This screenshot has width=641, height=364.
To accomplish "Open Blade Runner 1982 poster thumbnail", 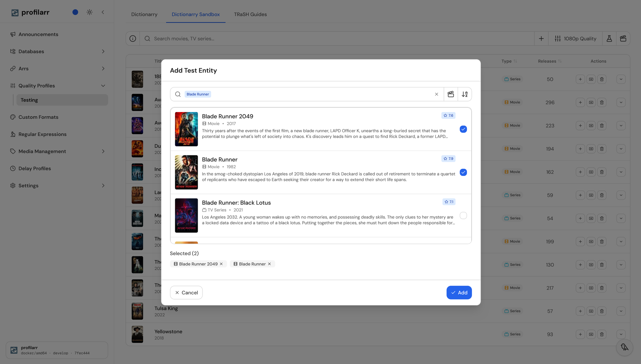I will [x=186, y=172].
